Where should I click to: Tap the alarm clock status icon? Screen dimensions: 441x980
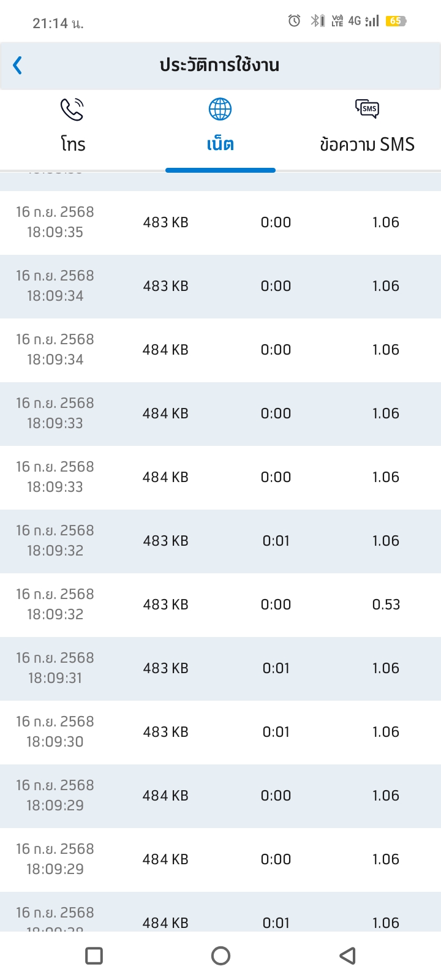coord(294,21)
